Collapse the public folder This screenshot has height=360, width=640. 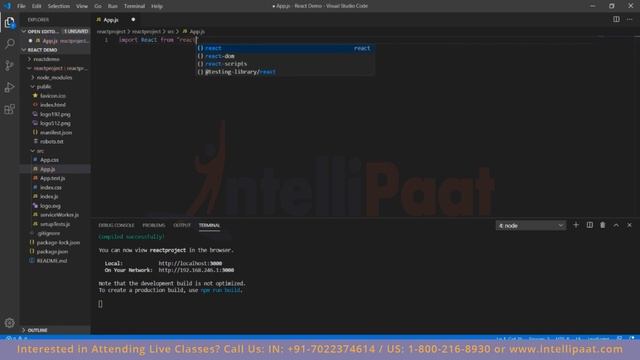[55, 87]
